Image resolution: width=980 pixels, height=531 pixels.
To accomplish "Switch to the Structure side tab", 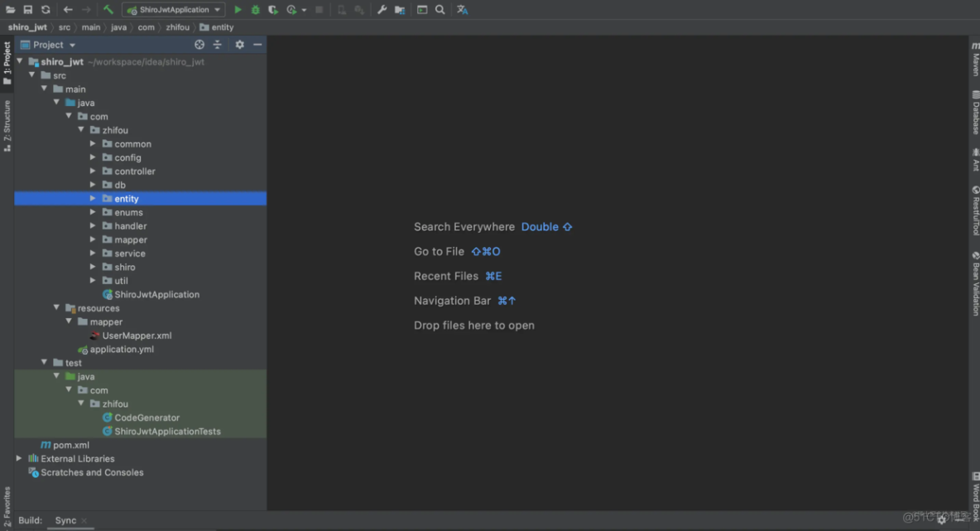I will click(7, 126).
